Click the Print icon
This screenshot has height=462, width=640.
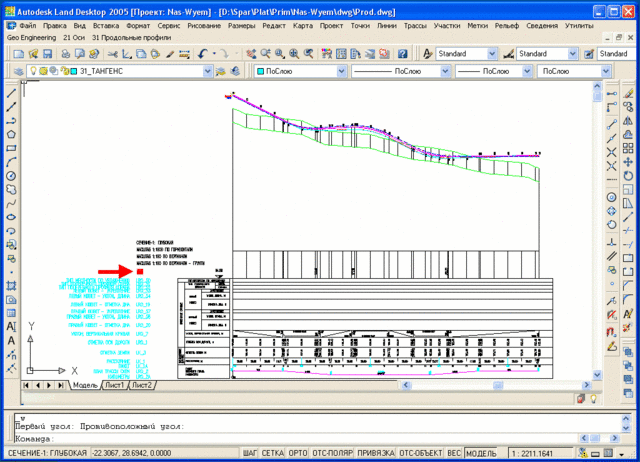[x=66, y=54]
